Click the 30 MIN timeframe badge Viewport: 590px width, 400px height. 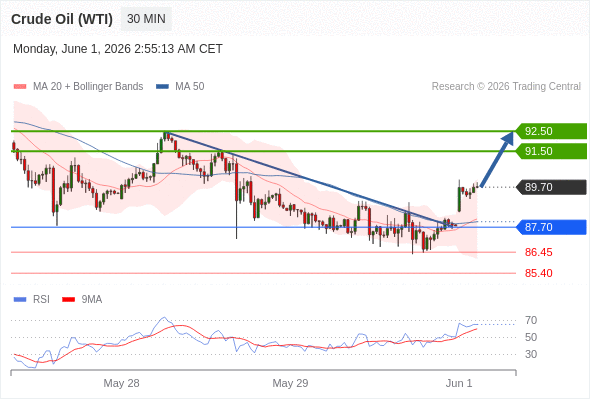tap(146, 19)
